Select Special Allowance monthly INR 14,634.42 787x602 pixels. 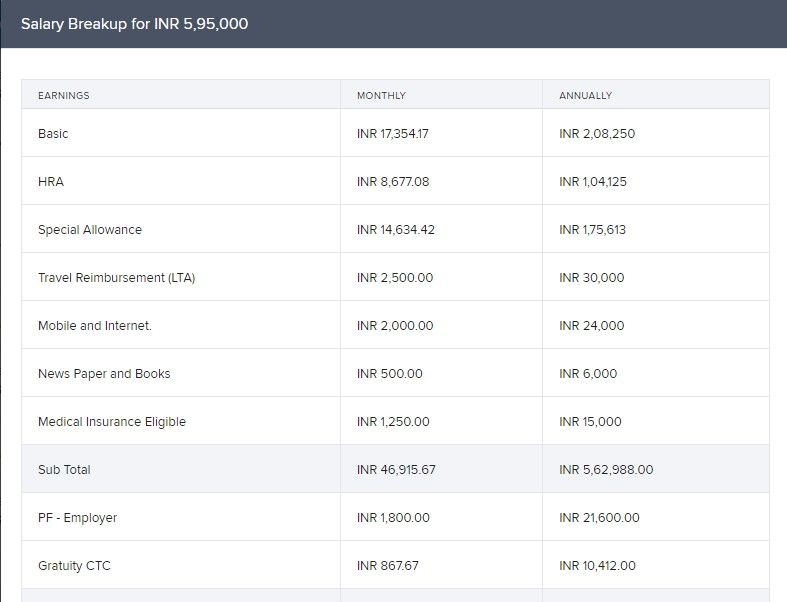click(396, 229)
